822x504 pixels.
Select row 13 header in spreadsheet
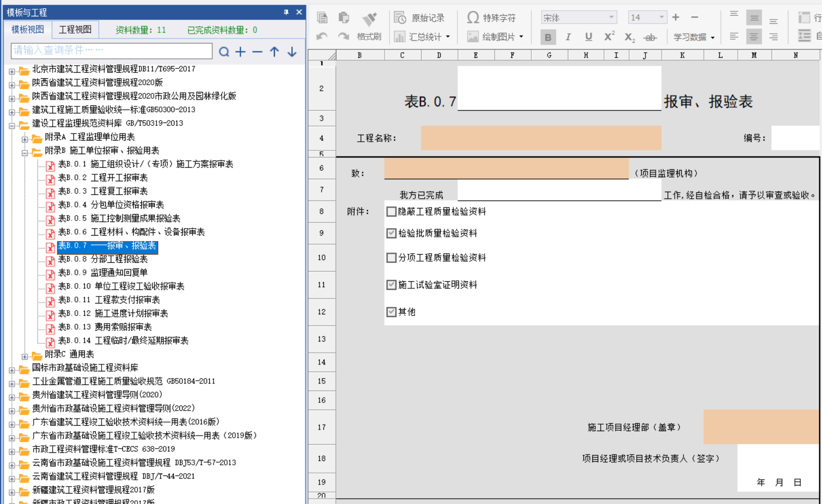point(322,339)
